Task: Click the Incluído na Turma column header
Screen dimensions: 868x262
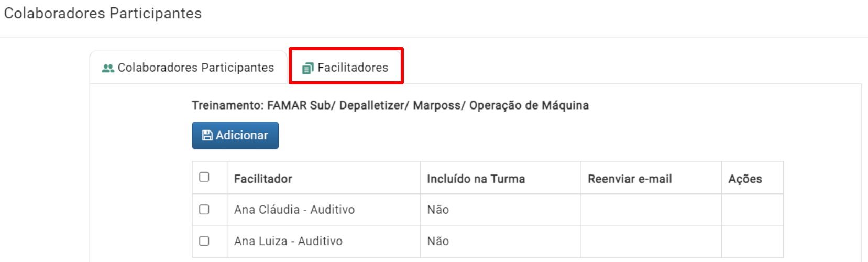Action: pos(476,179)
